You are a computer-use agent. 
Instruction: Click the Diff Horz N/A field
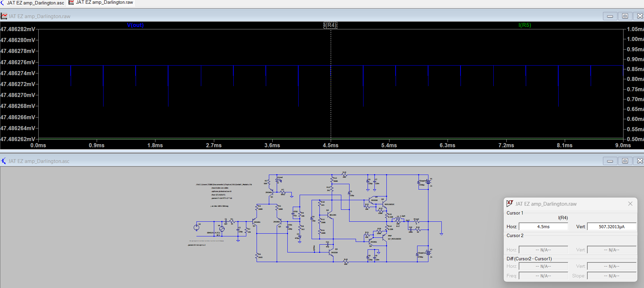[543, 266]
